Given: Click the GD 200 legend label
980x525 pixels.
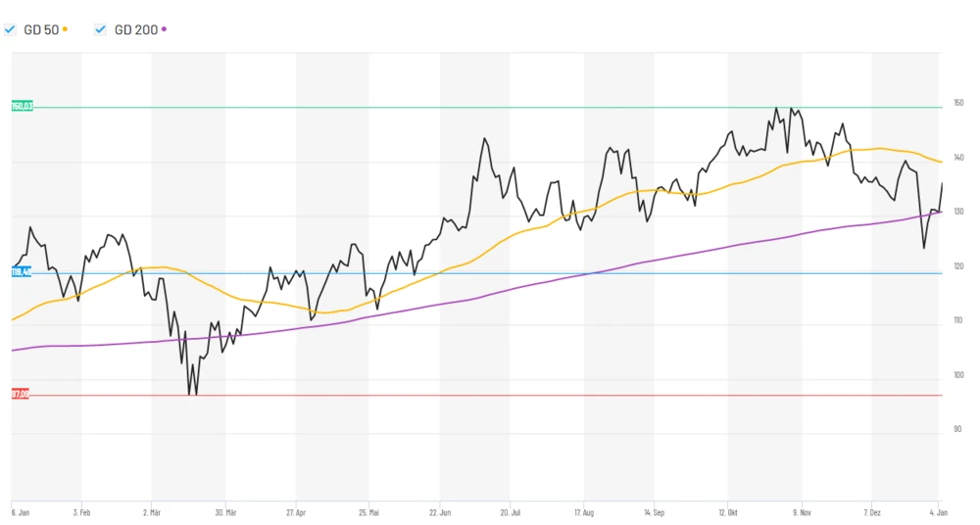Looking at the screenshot, I should 135,29.
